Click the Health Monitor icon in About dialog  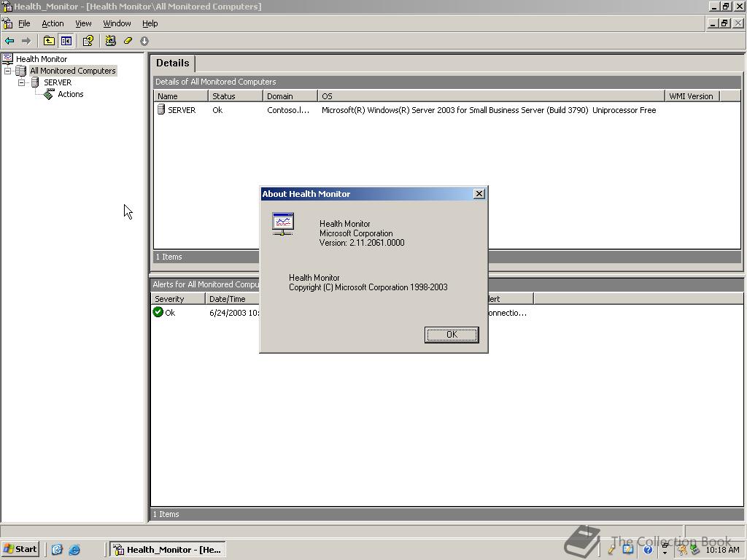[x=283, y=224]
